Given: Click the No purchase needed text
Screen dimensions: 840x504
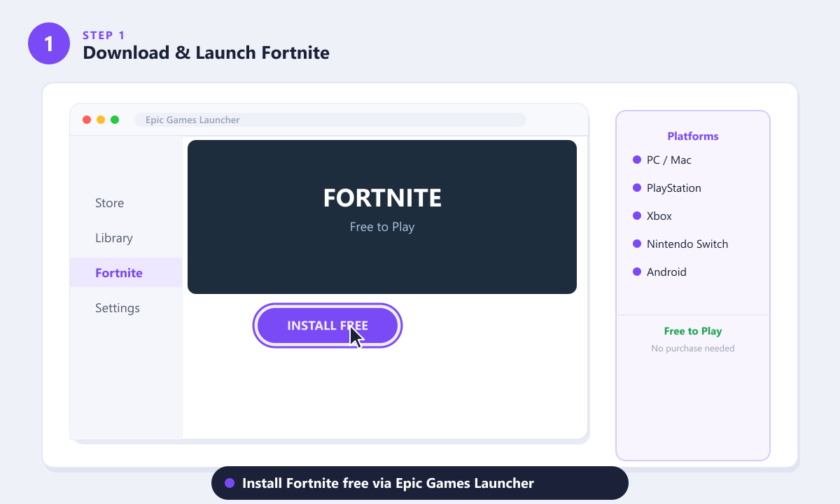Looking at the screenshot, I should (x=693, y=348).
